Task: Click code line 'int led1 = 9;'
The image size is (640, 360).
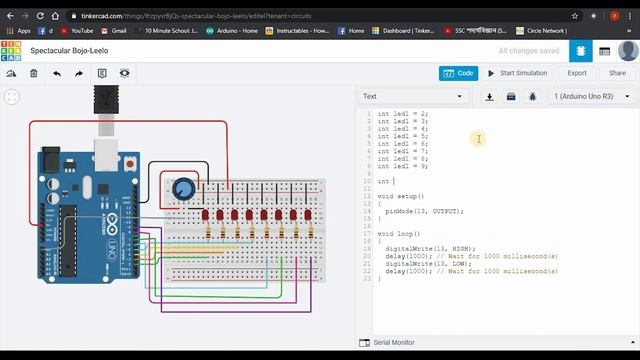Action: (x=403, y=166)
